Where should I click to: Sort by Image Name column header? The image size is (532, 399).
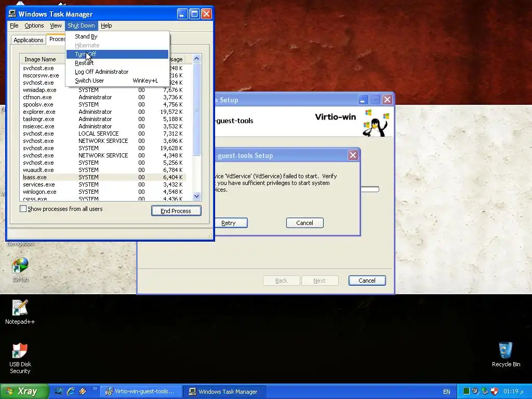click(x=43, y=59)
